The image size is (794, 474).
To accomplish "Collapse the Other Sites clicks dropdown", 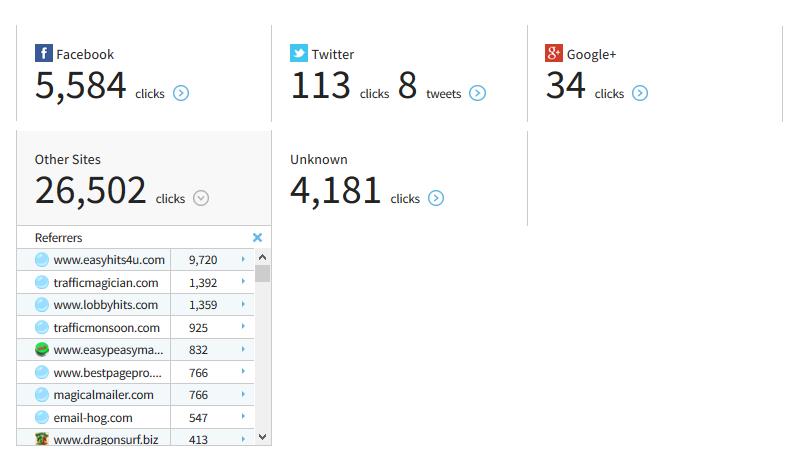I will (x=201, y=198).
